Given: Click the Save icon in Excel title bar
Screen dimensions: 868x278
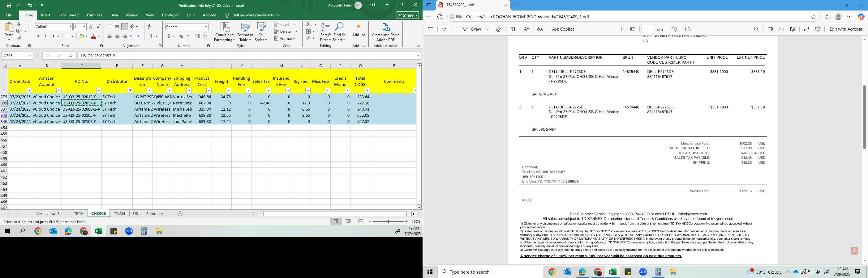Looking at the screenshot, I should (x=9, y=5).
